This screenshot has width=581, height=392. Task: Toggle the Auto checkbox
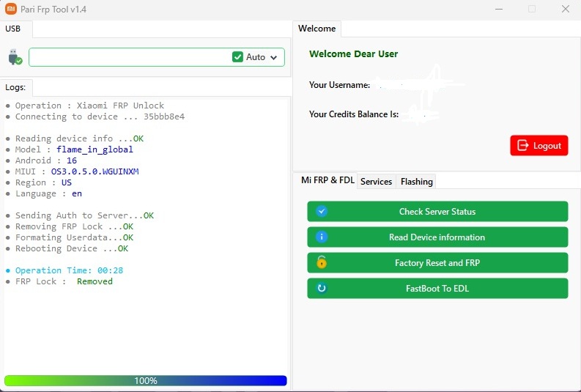(x=237, y=57)
